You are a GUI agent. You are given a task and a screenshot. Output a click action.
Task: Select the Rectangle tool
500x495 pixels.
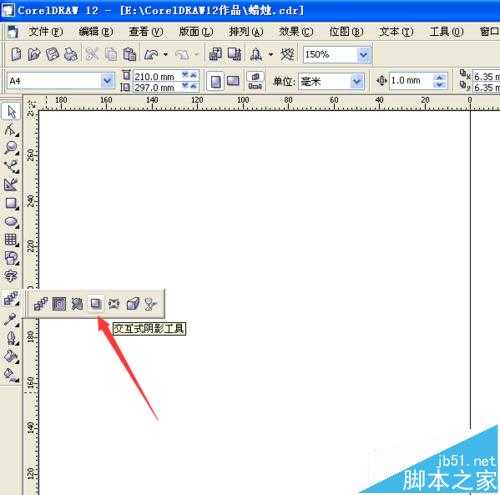point(11,203)
